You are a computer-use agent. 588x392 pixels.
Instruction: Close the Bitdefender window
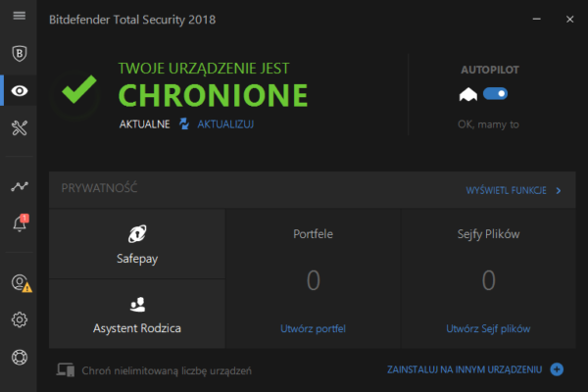[569, 20]
